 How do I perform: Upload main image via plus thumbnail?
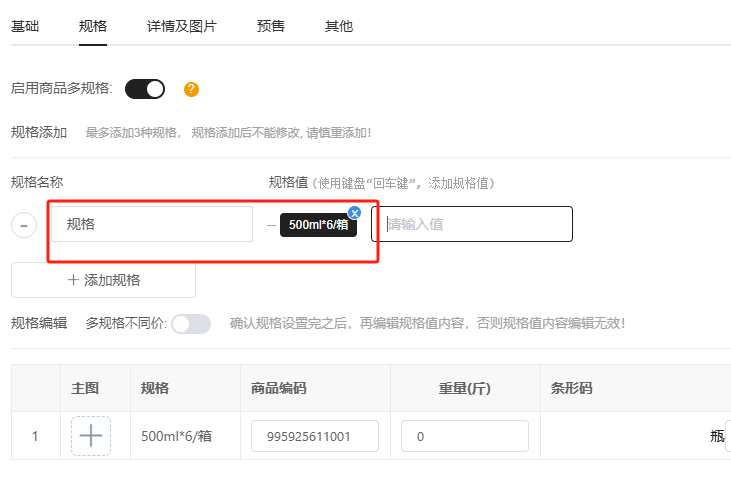[x=91, y=436]
